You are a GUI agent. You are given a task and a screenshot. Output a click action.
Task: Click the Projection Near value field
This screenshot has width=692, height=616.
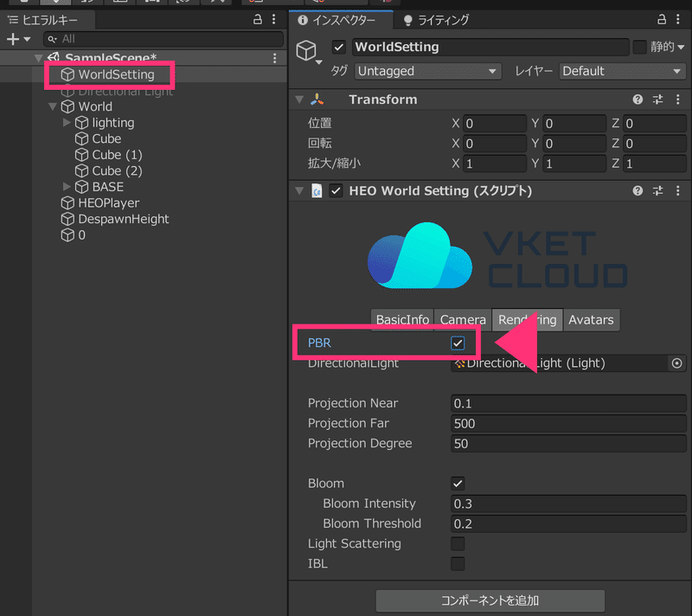(568, 403)
